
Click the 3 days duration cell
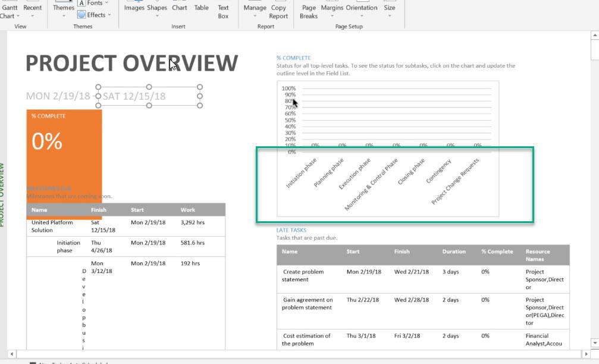point(450,272)
